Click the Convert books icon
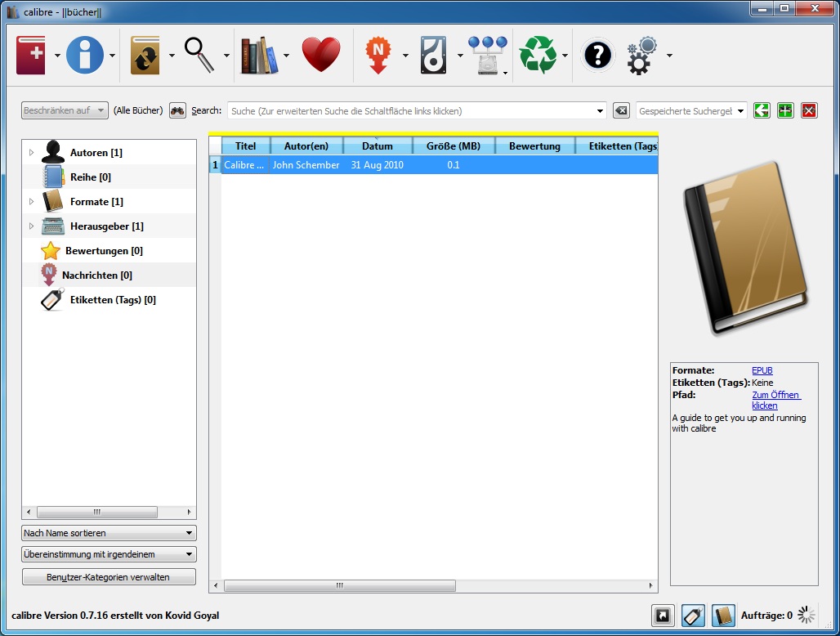 [x=145, y=55]
